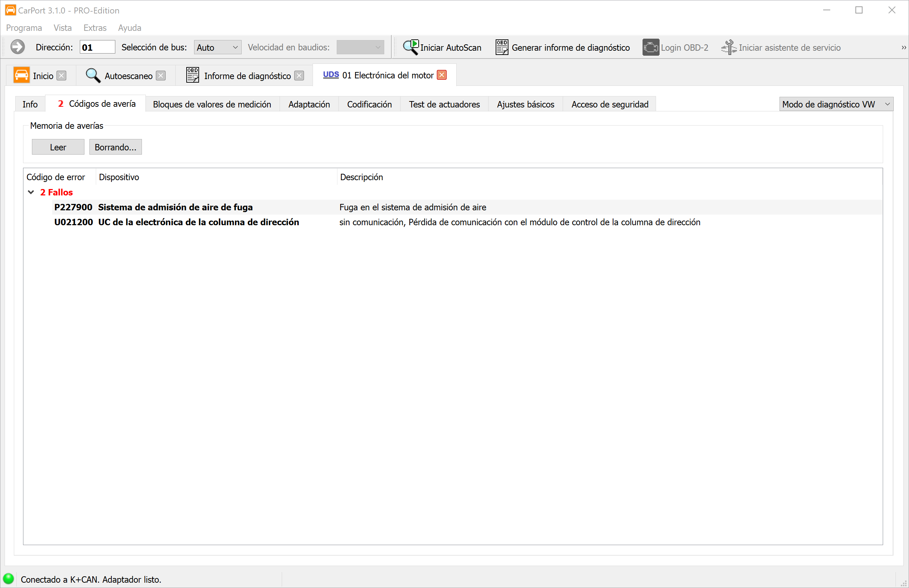Image resolution: width=909 pixels, height=588 pixels.
Task: Click Iniciar asistente de servicio icon
Action: click(x=728, y=48)
